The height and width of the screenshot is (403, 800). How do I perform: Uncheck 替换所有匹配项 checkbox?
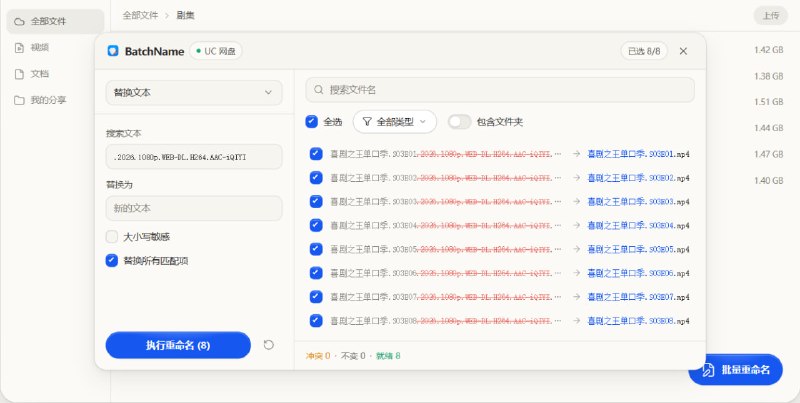click(x=112, y=261)
